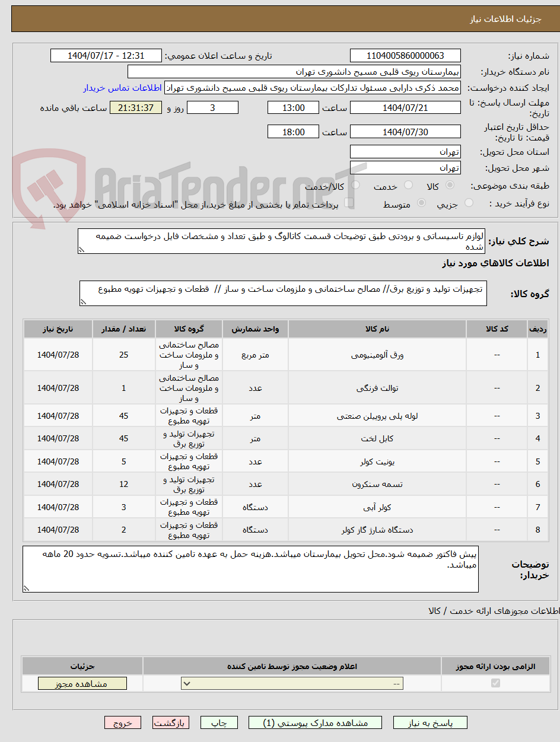Click the تاریخ و ساعت اعلان عمومی field
Viewport: 560px width, 742px height.
coord(106,55)
